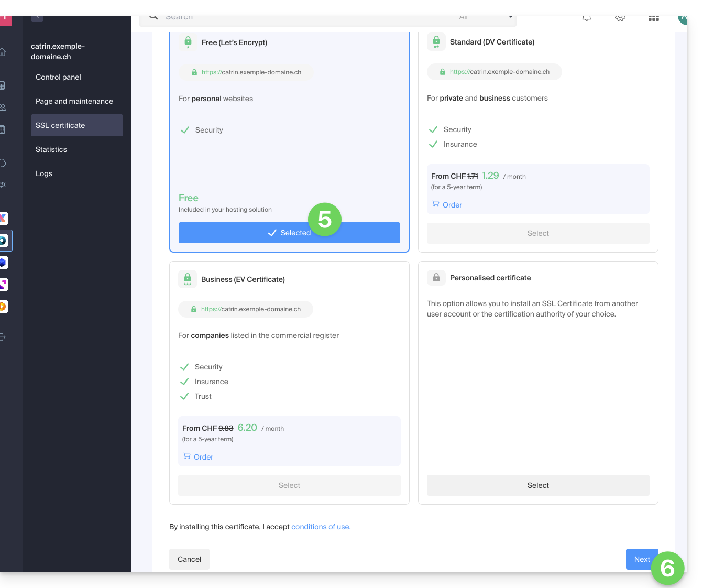Open the home icon in left rail

tap(3, 52)
